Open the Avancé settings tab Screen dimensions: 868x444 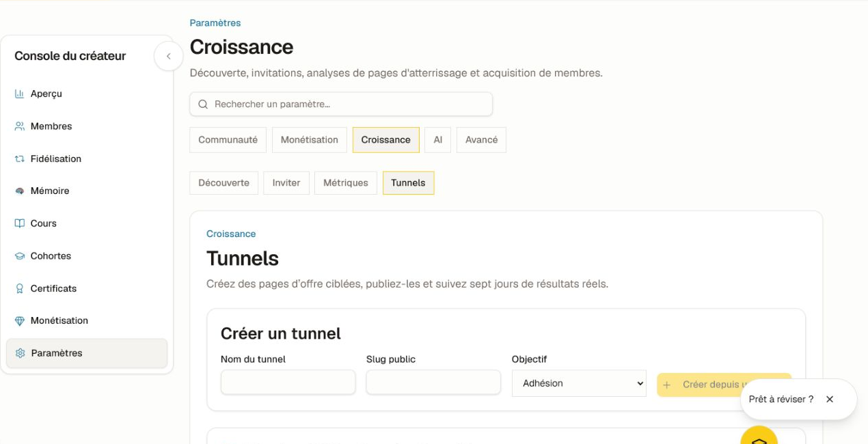tap(481, 140)
